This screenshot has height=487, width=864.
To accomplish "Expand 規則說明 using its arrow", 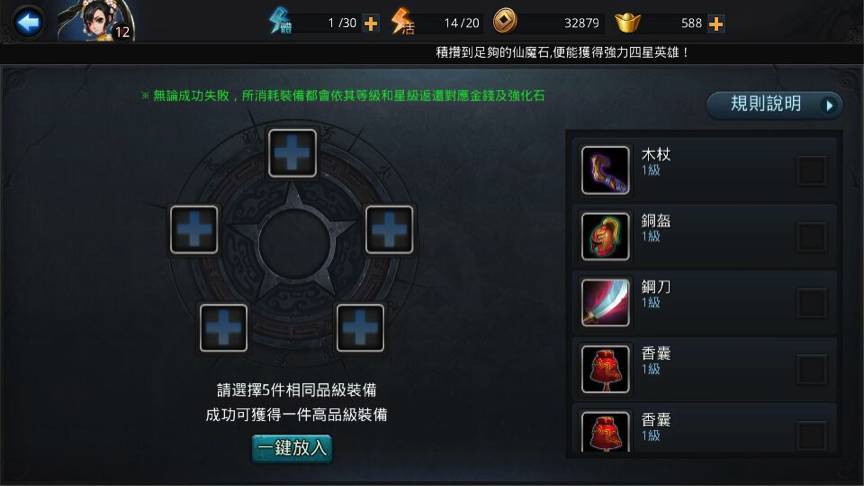I will click(x=829, y=105).
